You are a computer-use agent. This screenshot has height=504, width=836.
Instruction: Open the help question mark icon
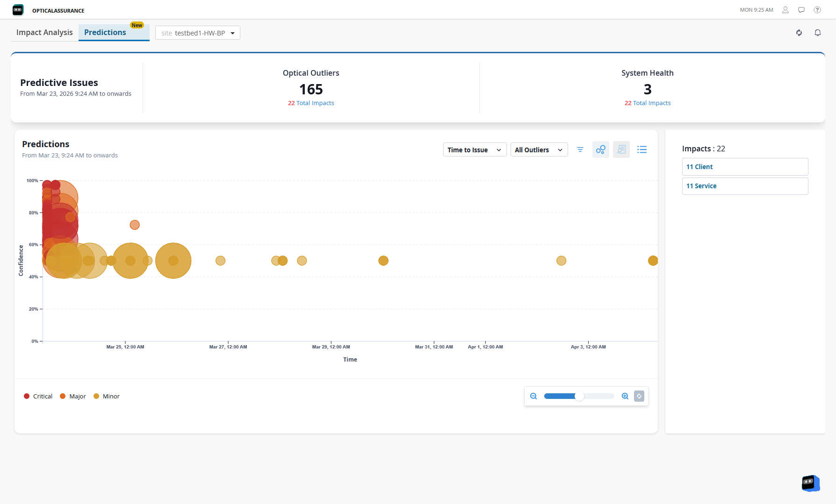(817, 10)
